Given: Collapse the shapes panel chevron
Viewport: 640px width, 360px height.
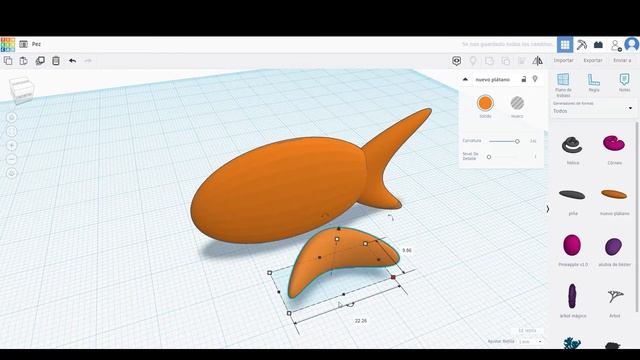Looking at the screenshot, I should click(x=548, y=209).
